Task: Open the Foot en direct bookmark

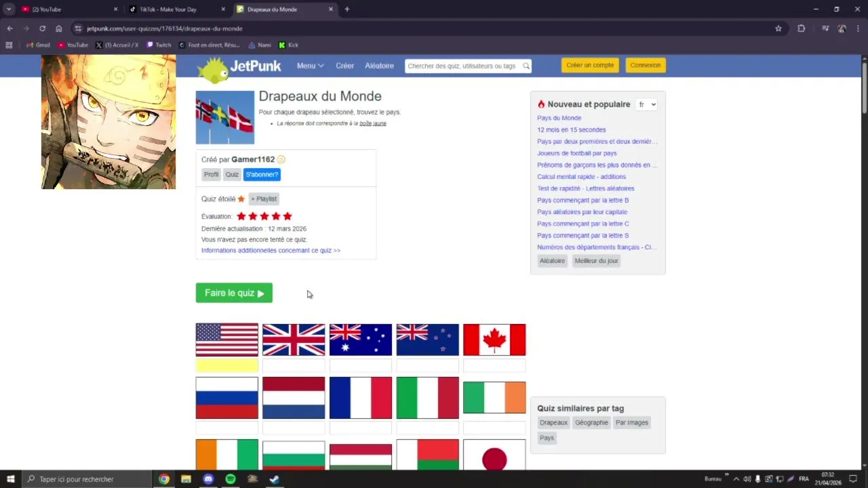Action: (x=210, y=45)
